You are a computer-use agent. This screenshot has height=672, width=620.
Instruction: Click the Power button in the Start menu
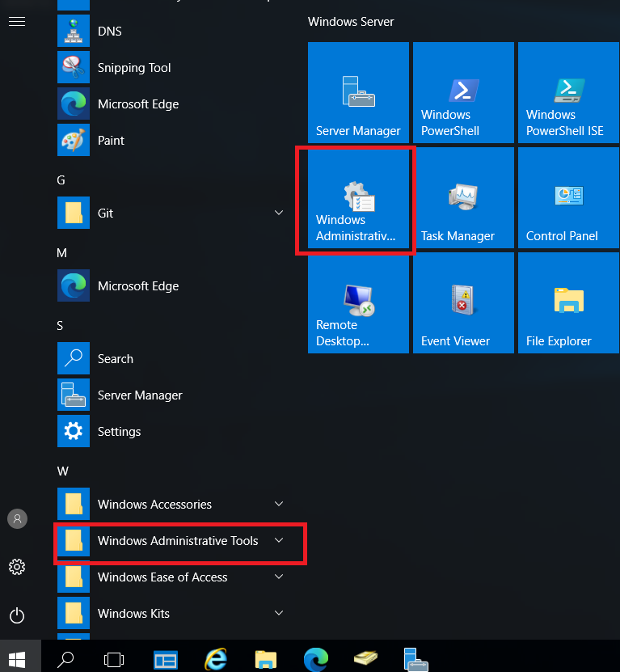pyautogui.click(x=17, y=616)
